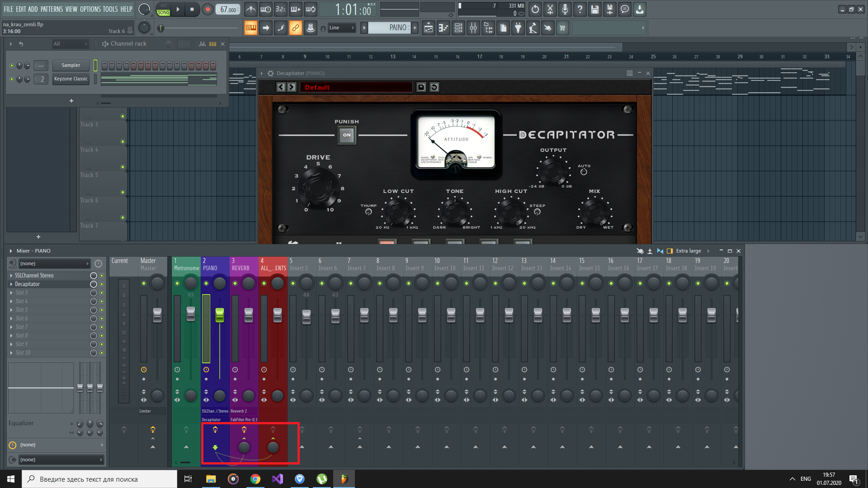Image resolution: width=868 pixels, height=488 pixels.
Task: Open the Line snap dropdown
Action: pos(342,28)
